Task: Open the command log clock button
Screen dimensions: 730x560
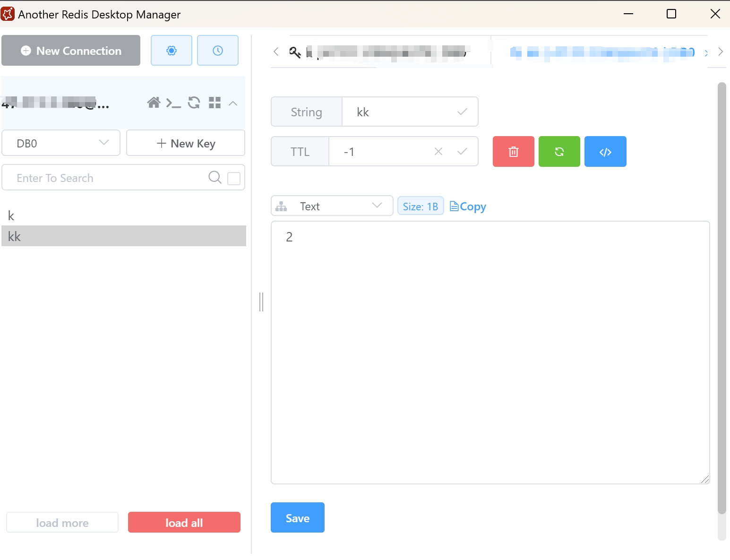Action: [x=217, y=51]
